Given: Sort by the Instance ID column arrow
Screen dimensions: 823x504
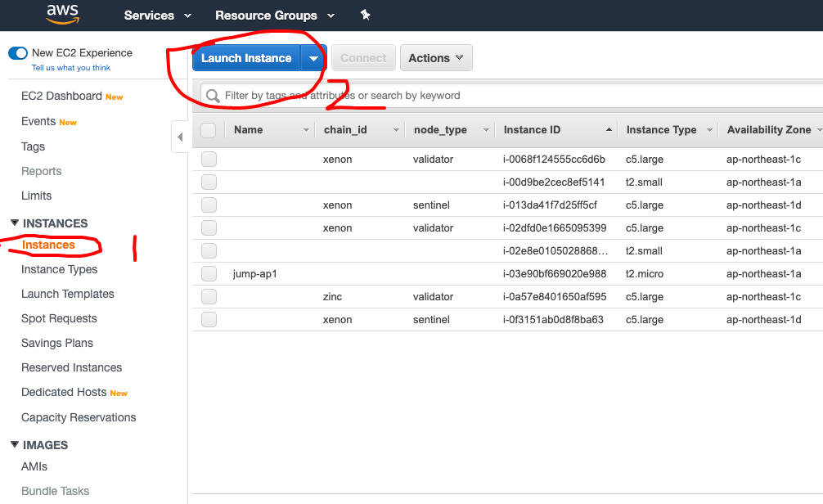Looking at the screenshot, I should (x=609, y=129).
